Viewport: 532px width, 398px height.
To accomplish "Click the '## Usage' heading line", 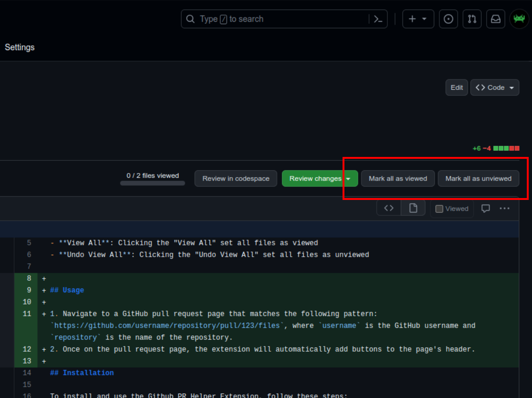I will point(67,290).
